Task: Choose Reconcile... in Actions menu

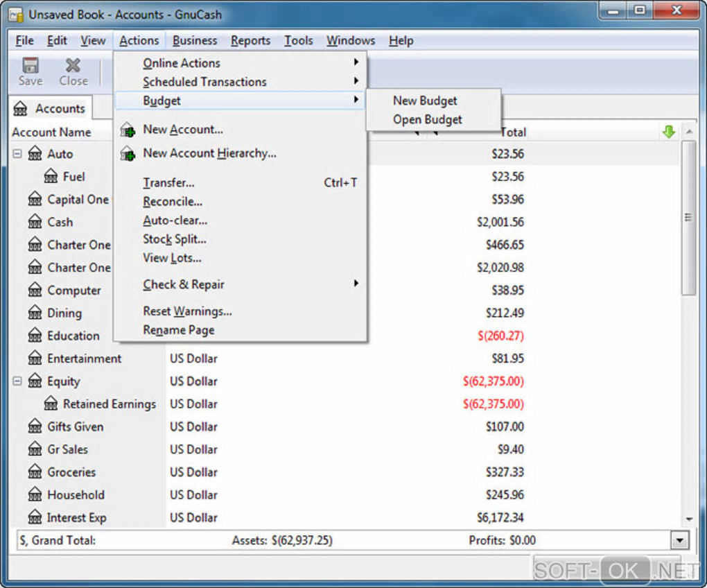Action: [x=241, y=202]
